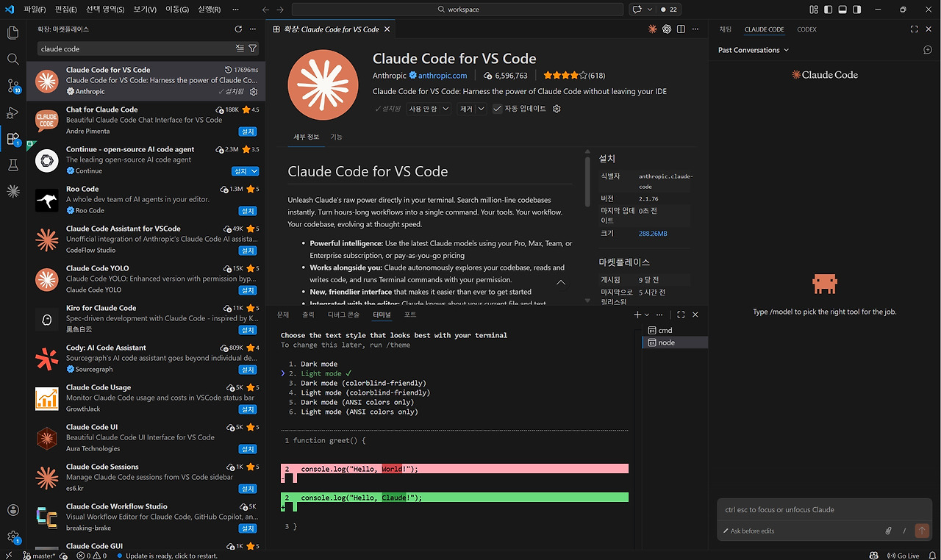The image size is (941, 560).
Task: Open the Manage gear in the activity bar
Action: (12, 537)
